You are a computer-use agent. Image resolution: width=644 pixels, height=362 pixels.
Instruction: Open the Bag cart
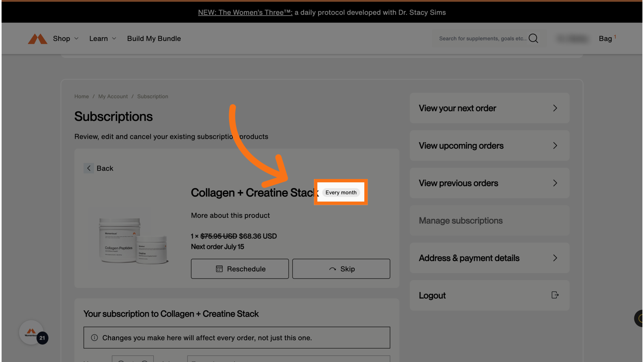(607, 39)
